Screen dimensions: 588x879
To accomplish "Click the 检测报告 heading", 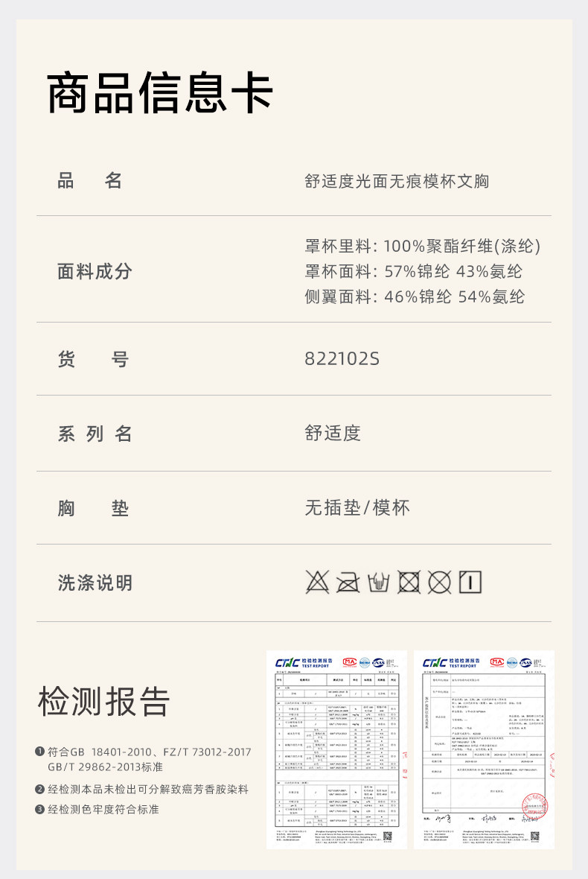I will [104, 701].
